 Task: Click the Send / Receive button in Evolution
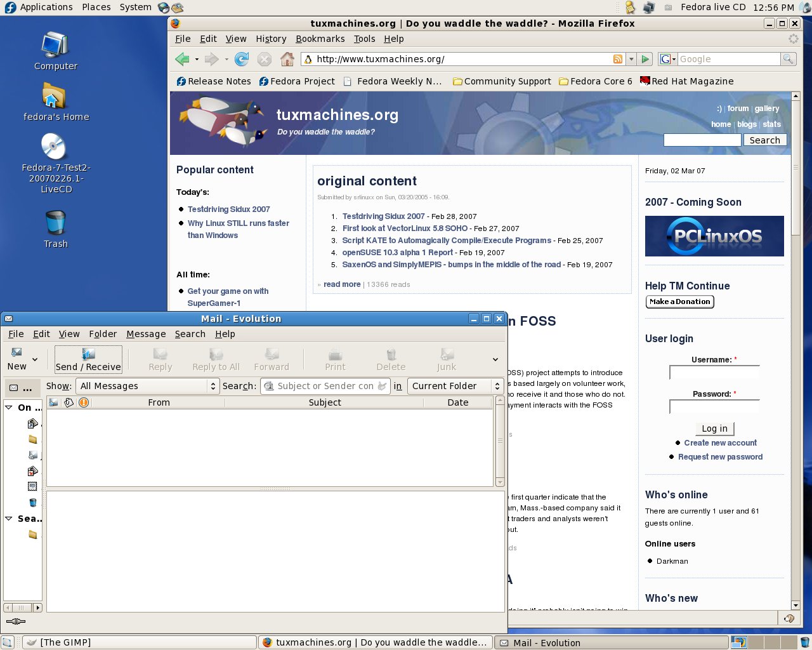(88, 359)
